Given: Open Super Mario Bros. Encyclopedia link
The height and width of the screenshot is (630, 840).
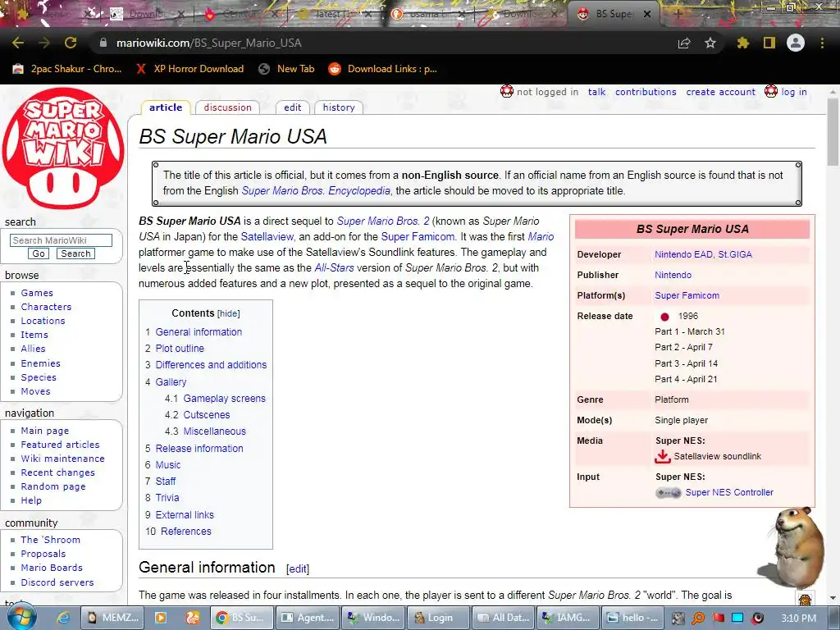Looking at the screenshot, I should point(316,190).
